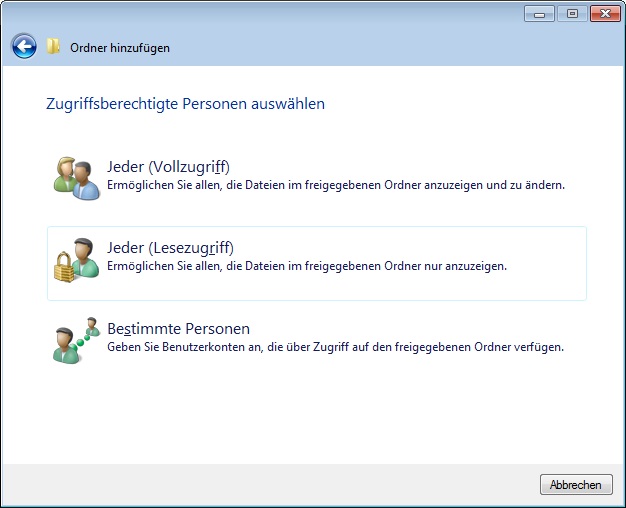Click the Geben Sie Benutzerkonten an description

[335, 347]
